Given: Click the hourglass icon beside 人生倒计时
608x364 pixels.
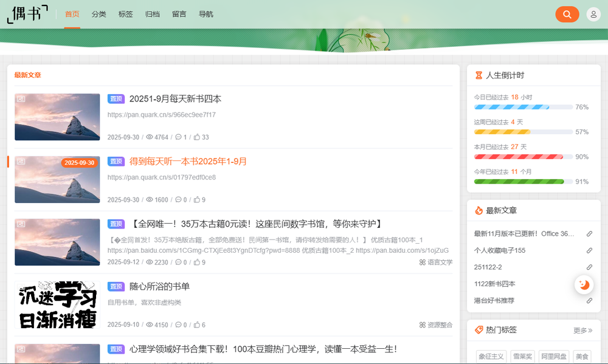Looking at the screenshot, I should pos(477,75).
